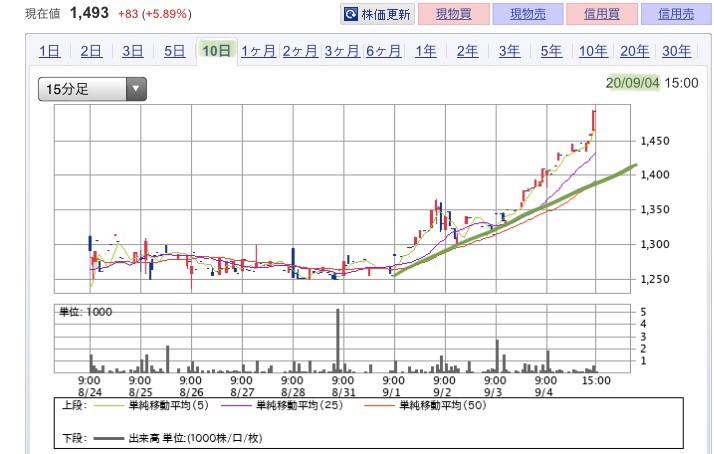
Task: Select the active 10日 tab
Action: tap(216, 50)
